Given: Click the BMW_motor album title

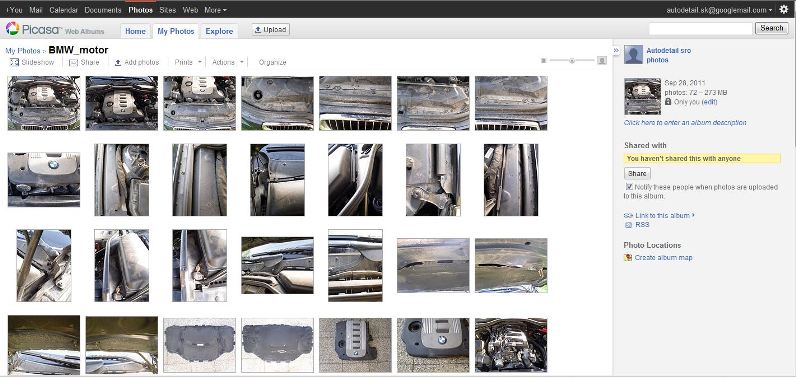Looking at the screenshot, I should [x=78, y=50].
